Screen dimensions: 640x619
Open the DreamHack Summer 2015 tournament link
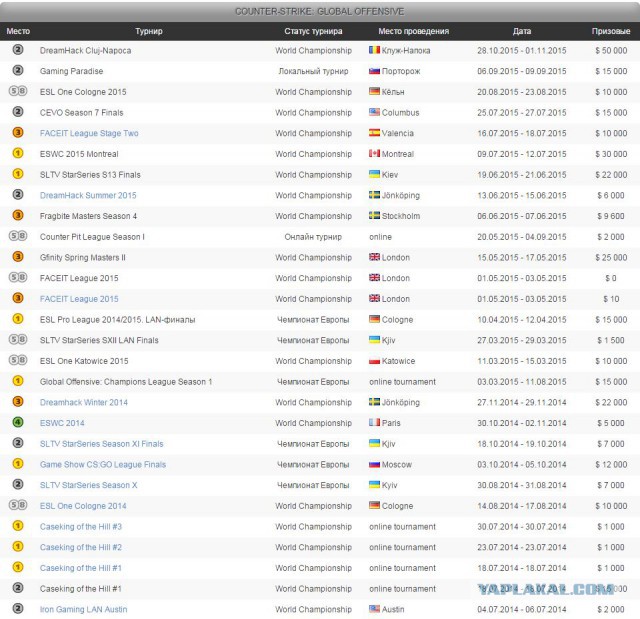tap(88, 195)
